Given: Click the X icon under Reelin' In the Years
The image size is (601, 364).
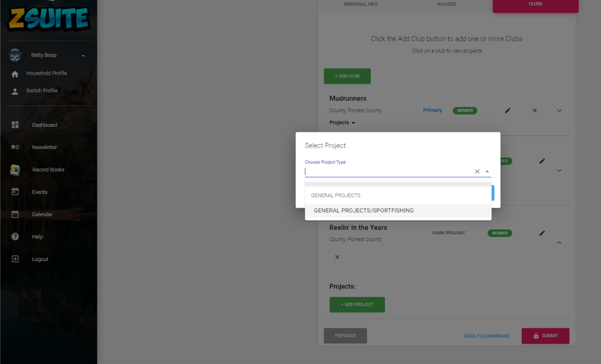Looking at the screenshot, I should tap(337, 257).
